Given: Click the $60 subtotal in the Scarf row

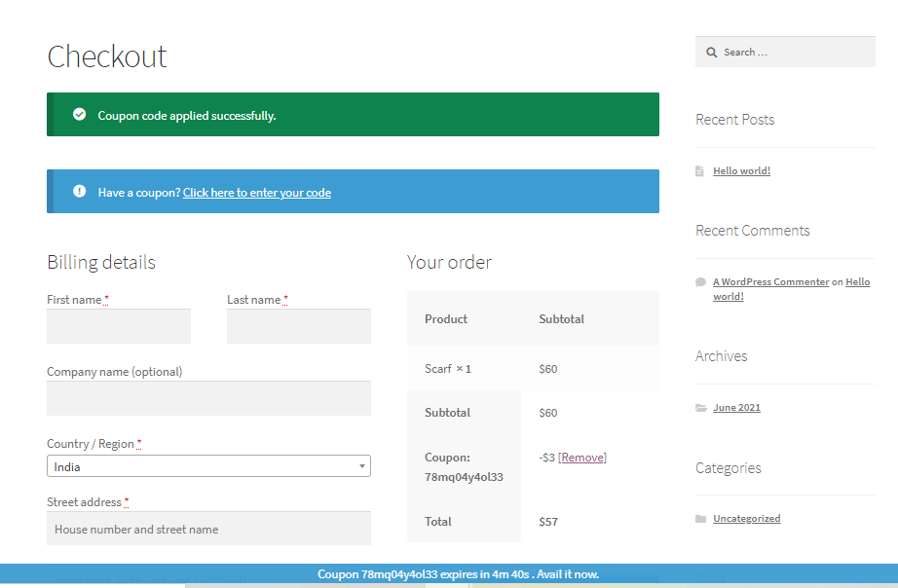Looking at the screenshot, I should point(548,369).
